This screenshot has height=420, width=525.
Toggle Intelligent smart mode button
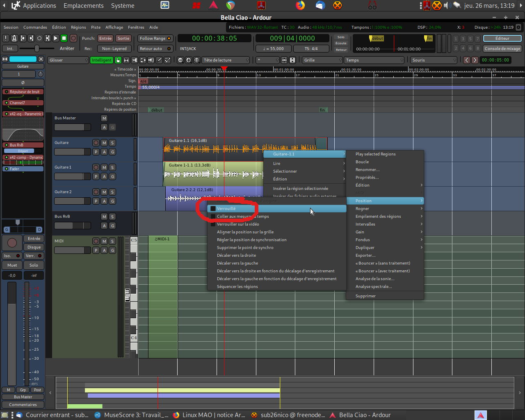pyautogui.click(x=101, y=60)
